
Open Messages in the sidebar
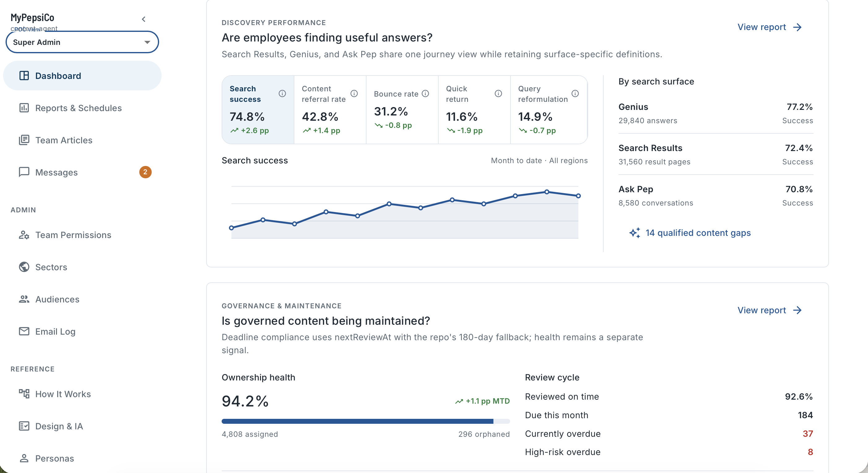point(82,172)
